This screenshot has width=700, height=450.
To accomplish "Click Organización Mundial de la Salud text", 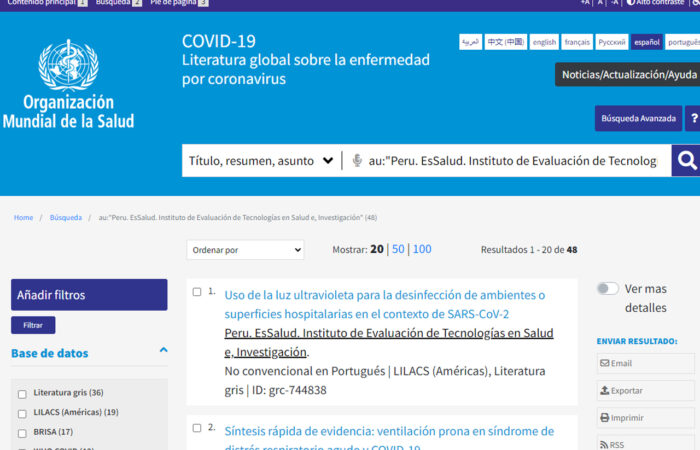I will (x=68, y=112).
